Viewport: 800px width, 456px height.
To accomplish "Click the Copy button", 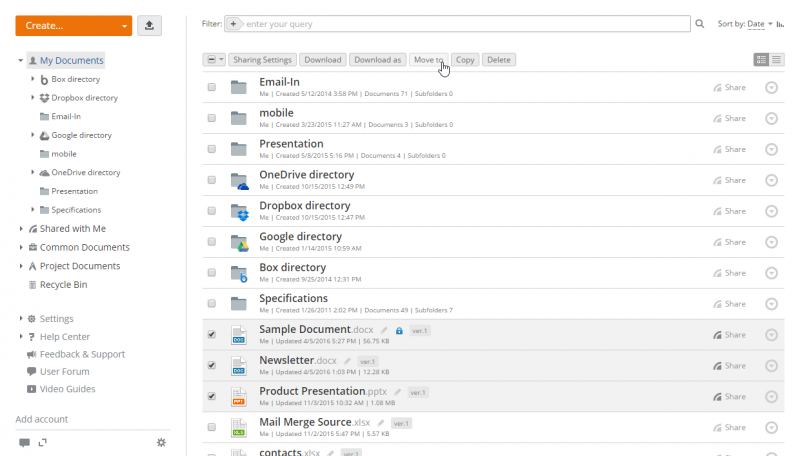I will pos(465,60).
